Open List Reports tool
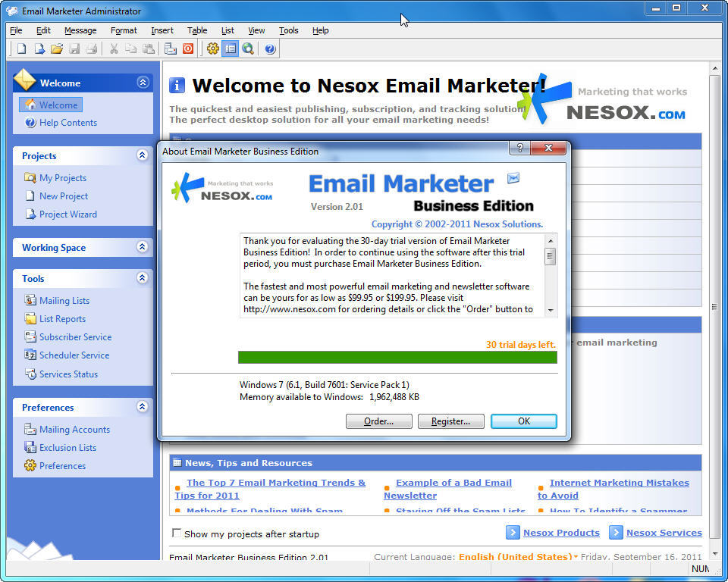The width and height of the screenshot is (728, 582). (x=55, y=318)
